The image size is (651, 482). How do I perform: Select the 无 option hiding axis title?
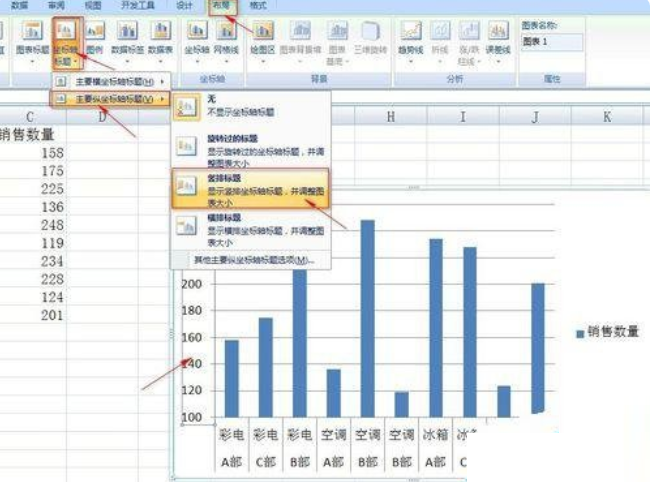tap(251, 106)
